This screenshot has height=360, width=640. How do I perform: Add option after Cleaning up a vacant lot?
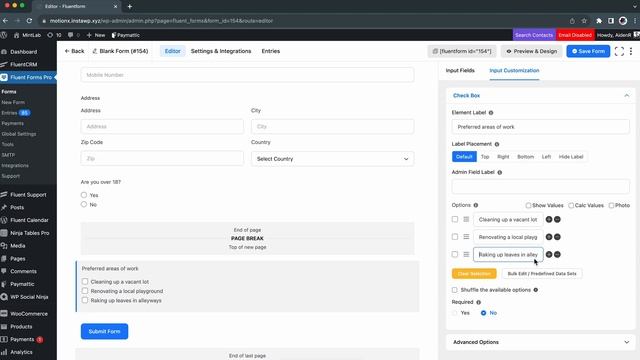click(549, 220)
